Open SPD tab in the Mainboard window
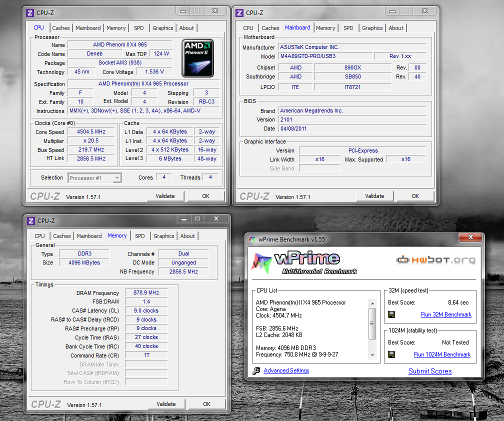The height and width of the screenshot is (421, 504). (348, 28)
